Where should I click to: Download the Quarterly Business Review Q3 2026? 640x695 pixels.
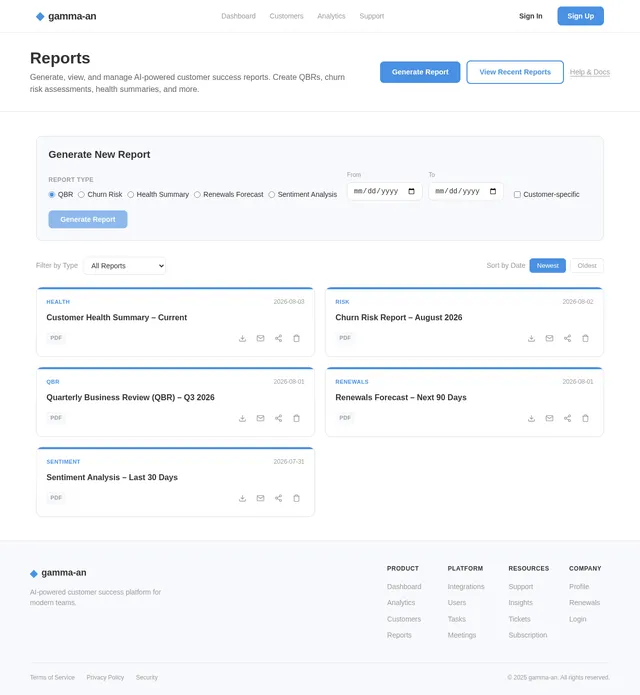242,418
